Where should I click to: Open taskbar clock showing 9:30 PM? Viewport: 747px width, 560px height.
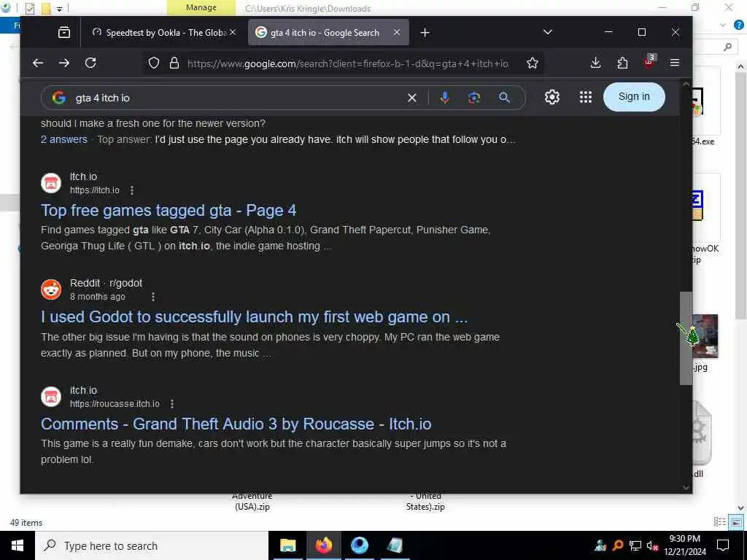(684, 545)
